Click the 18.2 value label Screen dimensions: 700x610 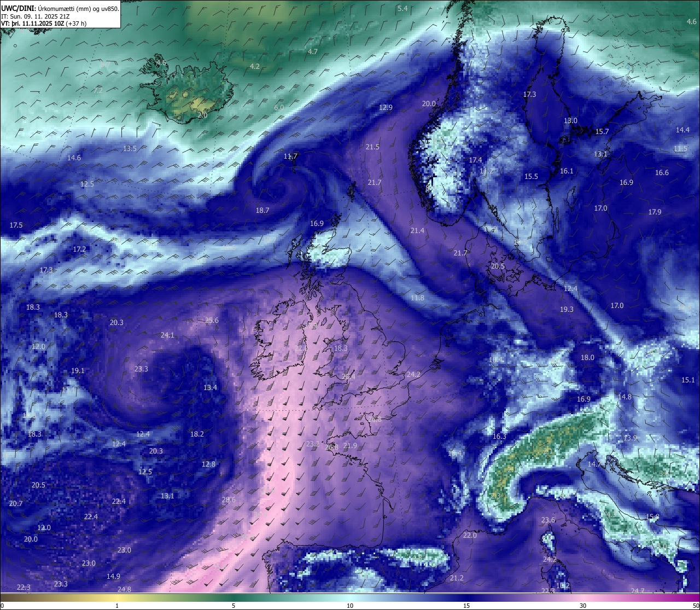[197, 434]
